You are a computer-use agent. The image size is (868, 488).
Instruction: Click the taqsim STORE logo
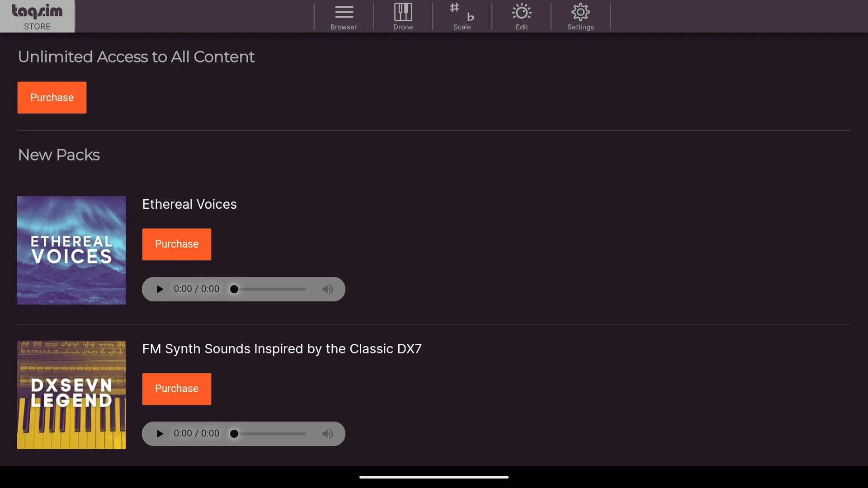coord(37,16)
